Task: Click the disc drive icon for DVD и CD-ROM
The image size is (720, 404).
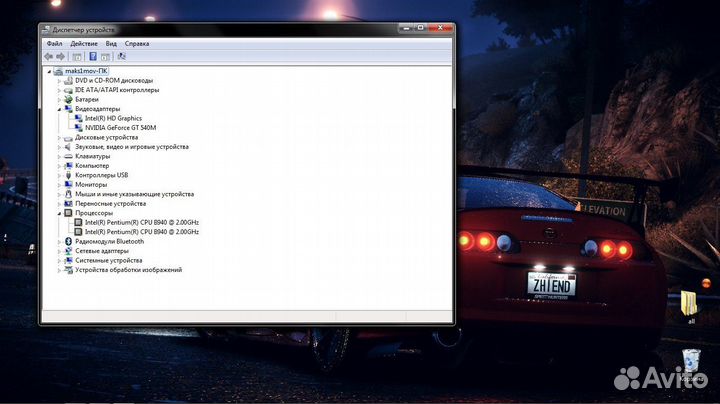Action: [x=68, y=80]
